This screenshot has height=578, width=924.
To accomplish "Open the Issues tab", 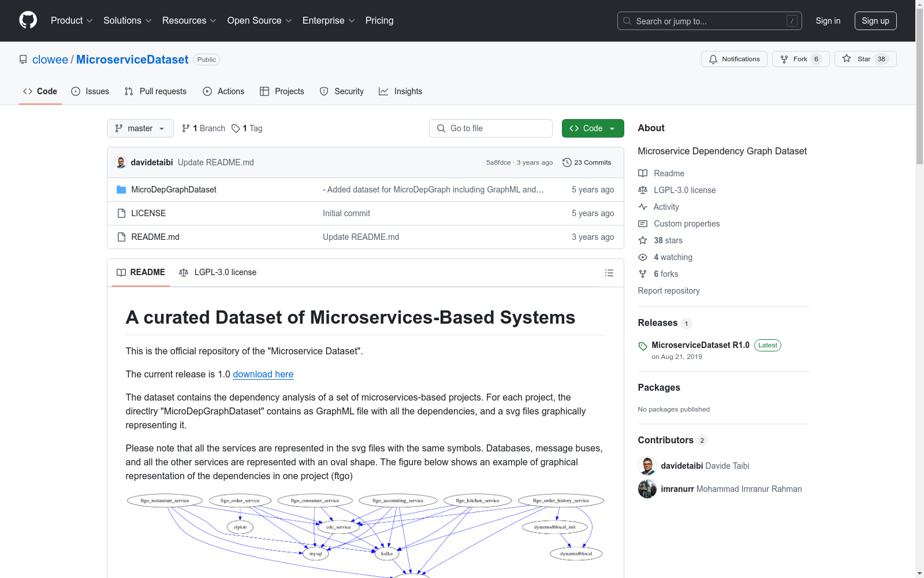I will coord(90,91).
